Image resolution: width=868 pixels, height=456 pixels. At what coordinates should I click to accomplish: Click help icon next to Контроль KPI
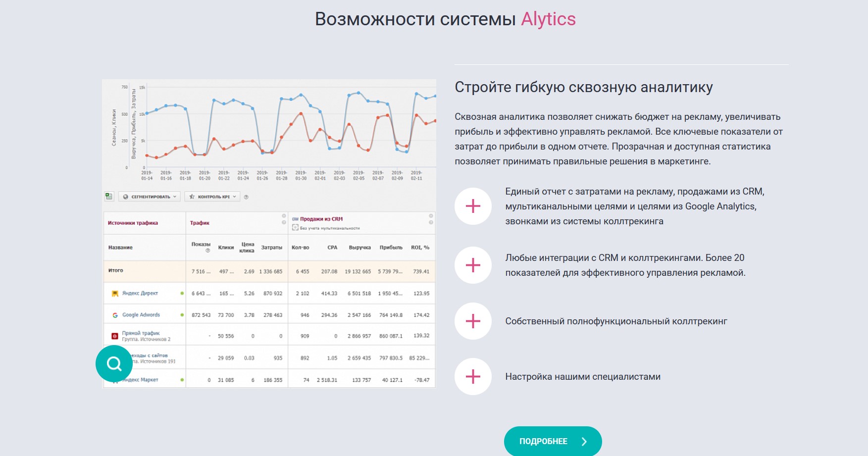[x=246, y=197]
